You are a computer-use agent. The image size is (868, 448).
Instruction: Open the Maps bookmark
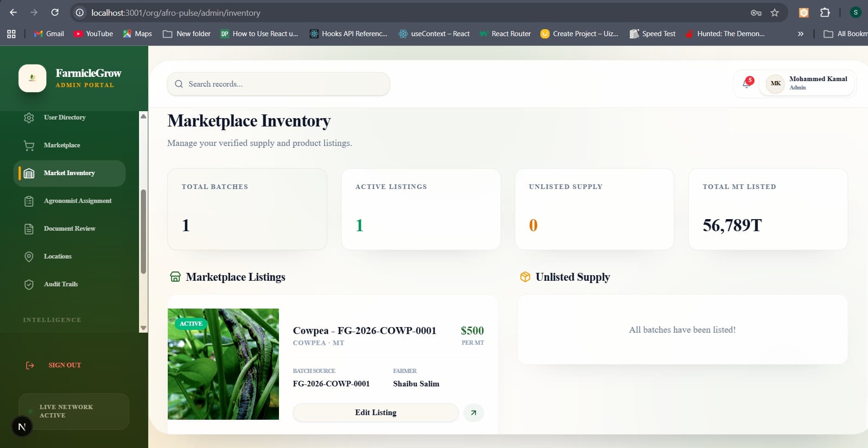[x=137, y=34]
